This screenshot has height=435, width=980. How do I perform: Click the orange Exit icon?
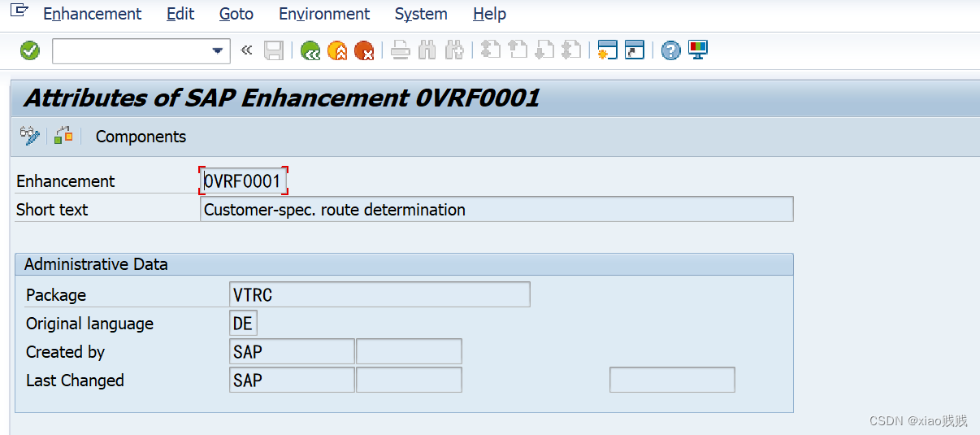(337, 50)
